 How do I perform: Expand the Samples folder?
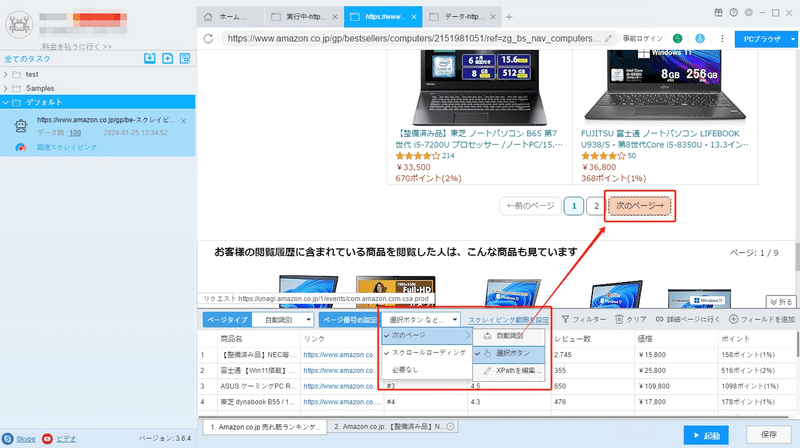click(6, 88)
